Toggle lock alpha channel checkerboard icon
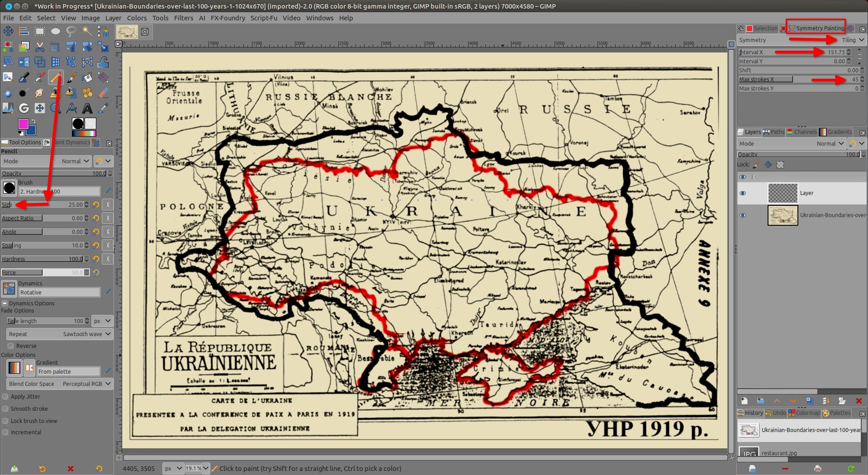This screenshot has height=475, width=868. point(780,165)
